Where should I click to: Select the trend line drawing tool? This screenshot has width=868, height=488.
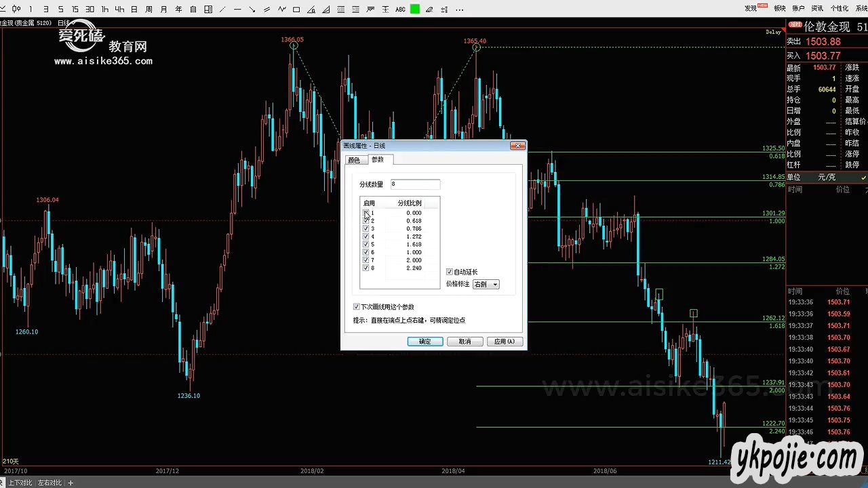[x=222, y=9]
